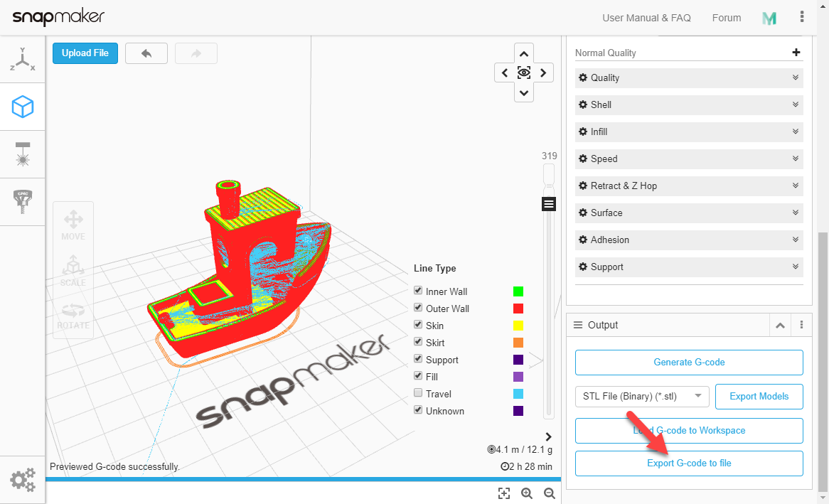Enable the Travel line type
This screenshot has width=829, height=504.
pos(417,392)
